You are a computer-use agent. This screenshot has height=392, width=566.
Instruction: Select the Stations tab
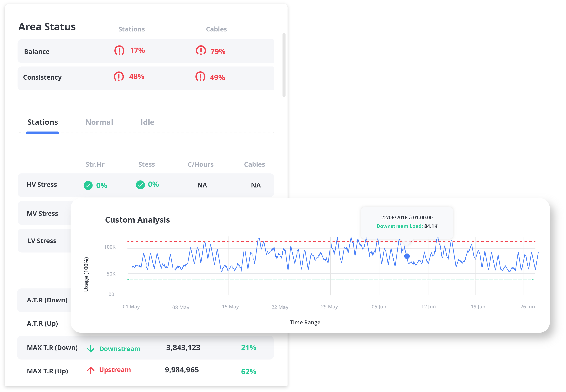(x=42, y=122)
